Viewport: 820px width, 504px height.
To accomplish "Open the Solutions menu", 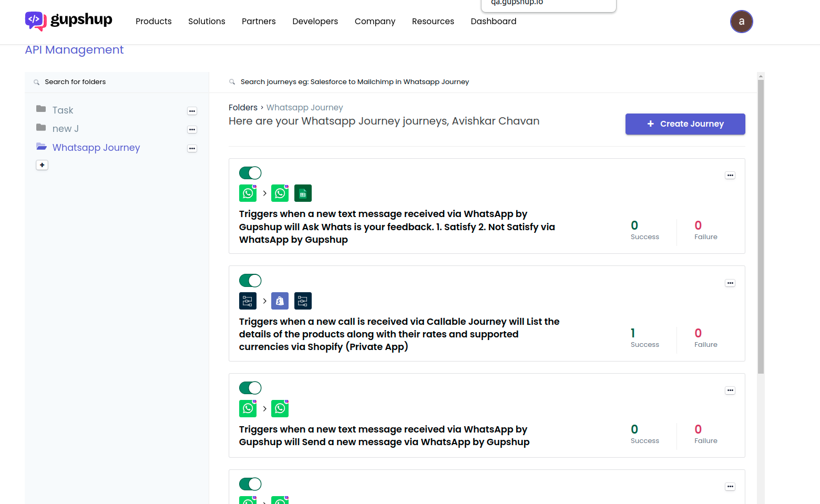I will tap(207, 22).
